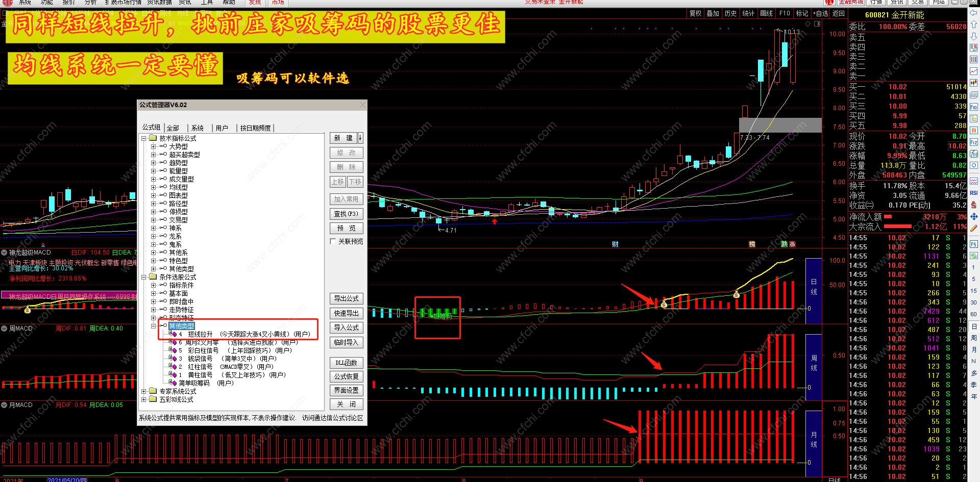
Task: Click the red up arrow signal on K-line
Action: (x=494, y=221)
